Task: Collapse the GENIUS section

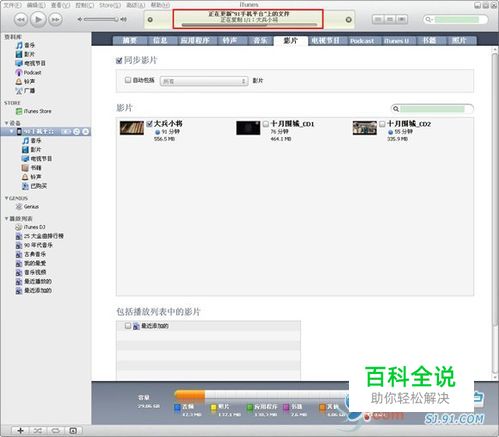Action: [6, 198]
